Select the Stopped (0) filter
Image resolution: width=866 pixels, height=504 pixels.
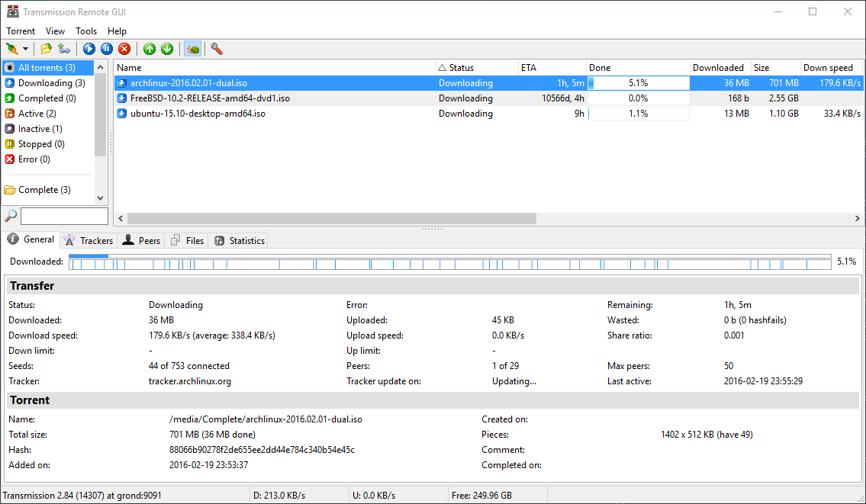point(47,144)
